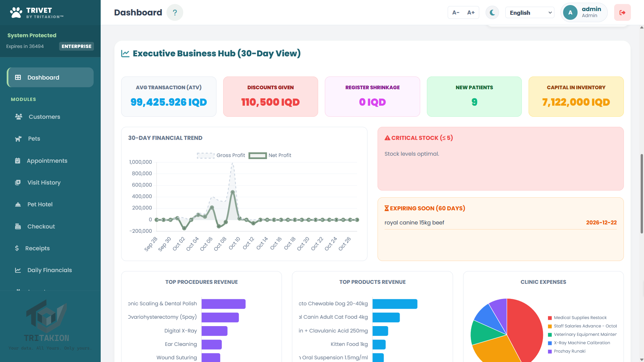Click the page vertical scrollbar thumb
This screenshot has width=644, height=362.
coord(641,193)
